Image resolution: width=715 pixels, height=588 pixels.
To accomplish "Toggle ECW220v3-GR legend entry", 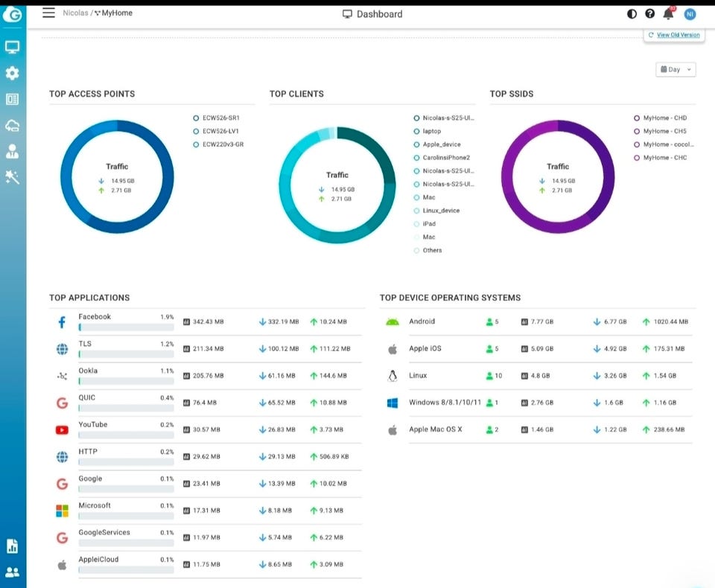I will (x=218, y=144).
